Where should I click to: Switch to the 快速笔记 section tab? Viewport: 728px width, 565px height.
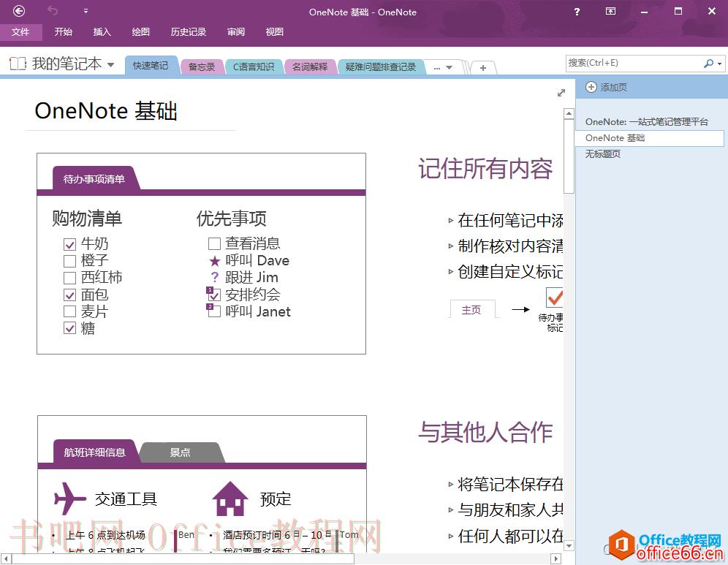pyautogui.click(x=151, y=66)
